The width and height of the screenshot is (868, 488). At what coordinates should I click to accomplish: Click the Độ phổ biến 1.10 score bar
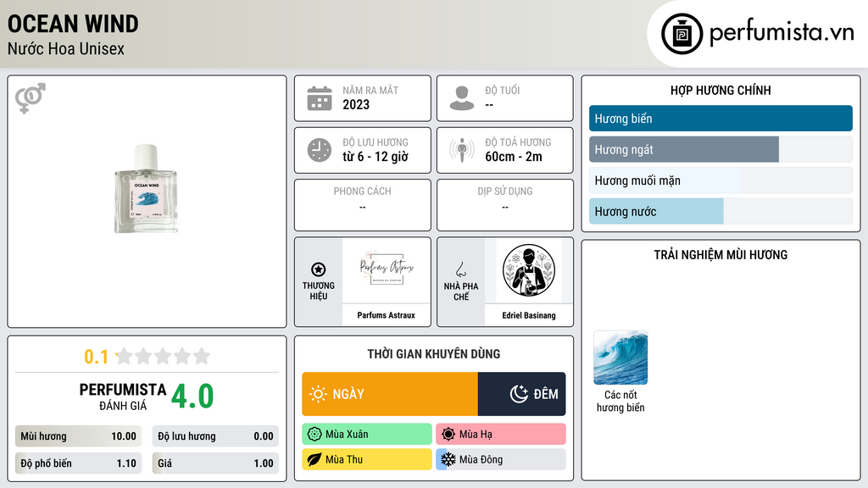pos(78,463)
